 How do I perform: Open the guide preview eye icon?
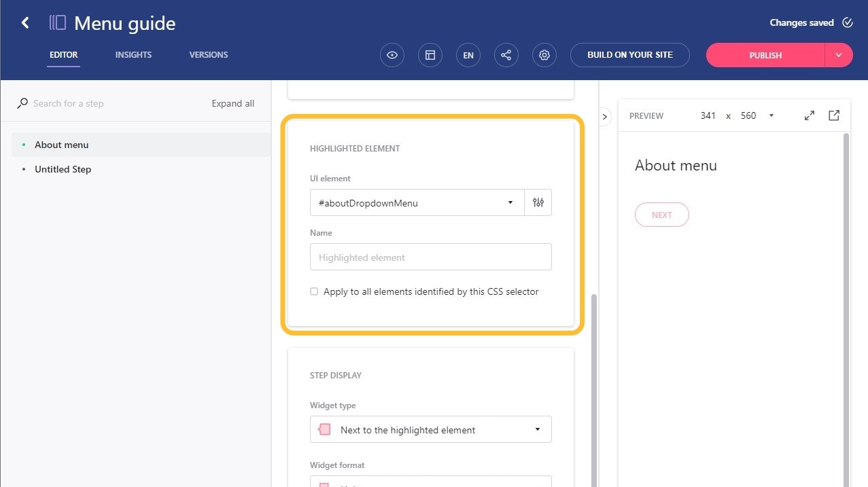pyautogui.click(x=392, y=55)
